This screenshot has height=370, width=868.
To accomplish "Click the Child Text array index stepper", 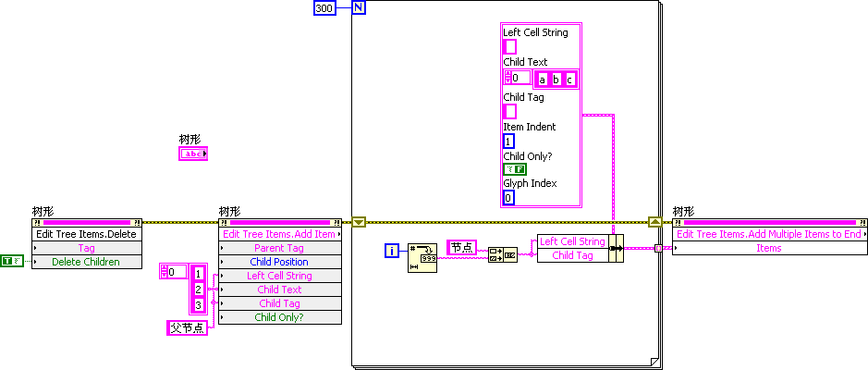I will (x=507, y=79).
